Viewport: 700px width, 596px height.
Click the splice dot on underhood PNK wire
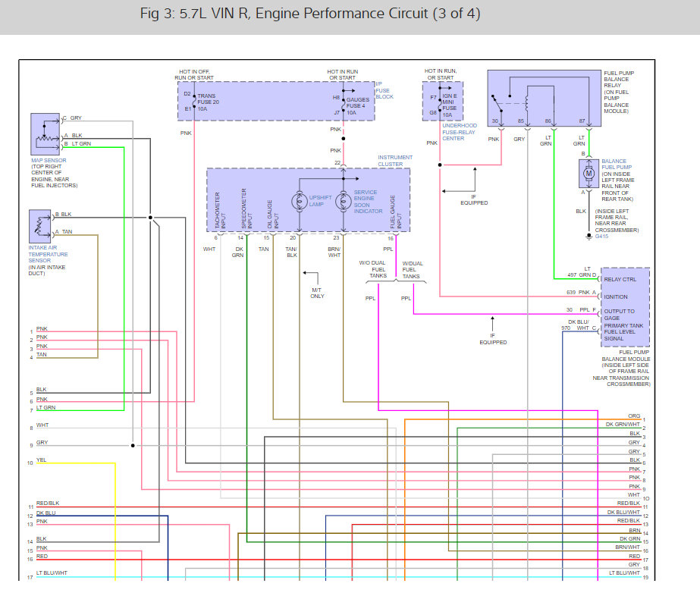point(440,165)
